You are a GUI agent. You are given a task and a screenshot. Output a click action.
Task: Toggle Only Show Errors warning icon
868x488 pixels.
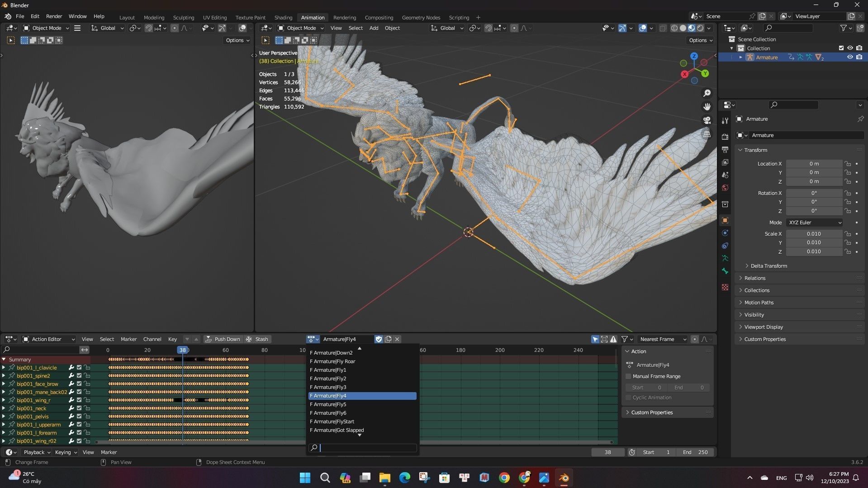pyautogui.click(x=613, y=339)
